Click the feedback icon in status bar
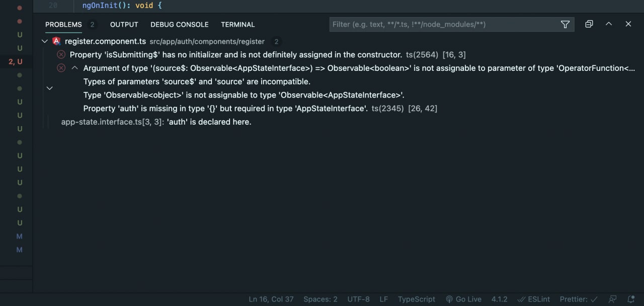 pyautogui.click(x=612, y=299)
